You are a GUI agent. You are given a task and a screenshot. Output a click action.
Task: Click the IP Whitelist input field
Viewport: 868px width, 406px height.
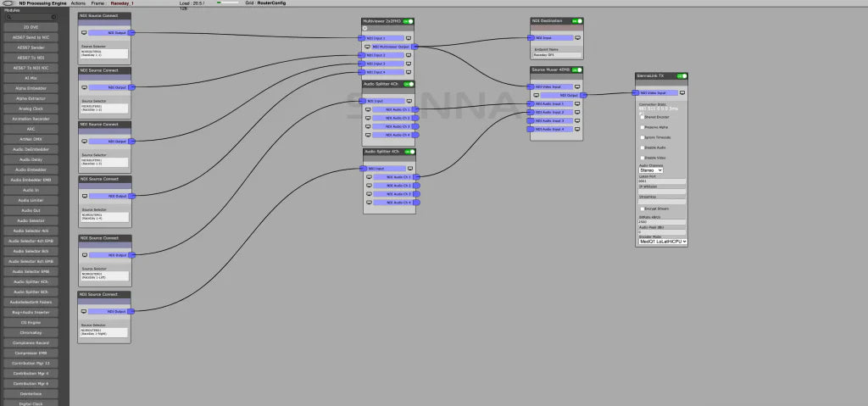(x=662, y=192)
